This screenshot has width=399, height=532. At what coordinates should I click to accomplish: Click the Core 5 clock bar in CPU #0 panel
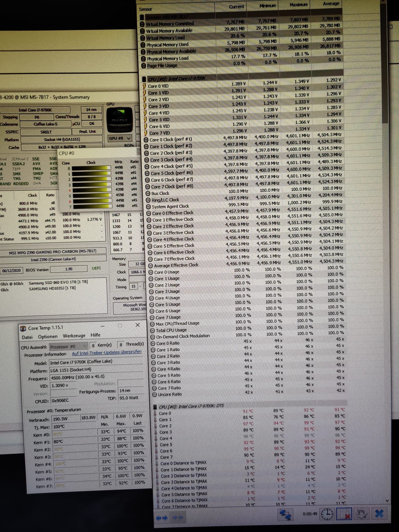point(93,196)
